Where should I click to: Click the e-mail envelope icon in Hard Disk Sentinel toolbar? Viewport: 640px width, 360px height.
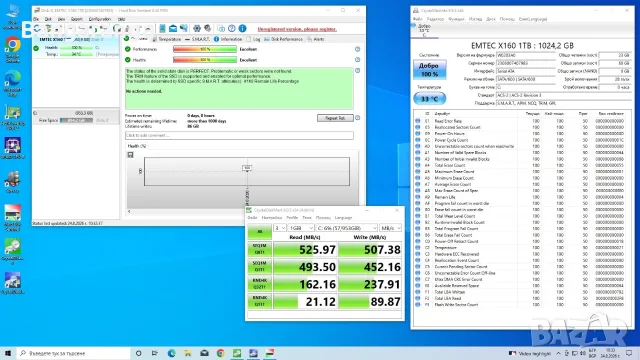pos(173,28)
